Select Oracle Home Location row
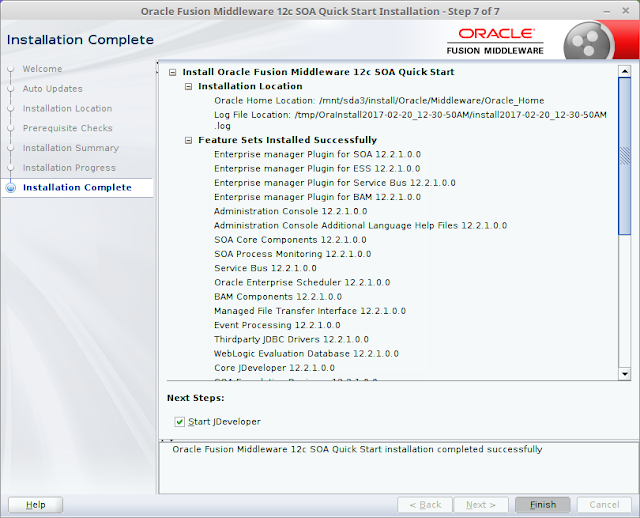Screen dimensions: 640x518 click(x=379, y=100)
